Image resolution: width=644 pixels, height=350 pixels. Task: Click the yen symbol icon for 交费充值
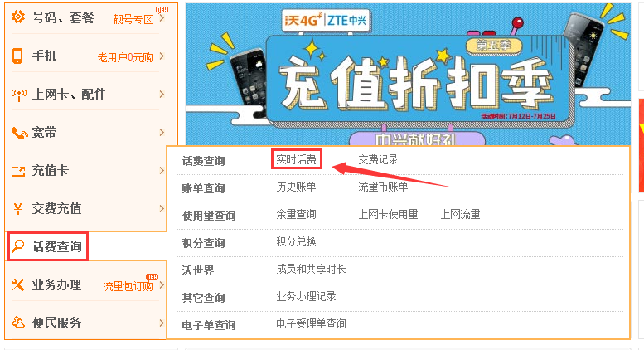click(17, 209)
